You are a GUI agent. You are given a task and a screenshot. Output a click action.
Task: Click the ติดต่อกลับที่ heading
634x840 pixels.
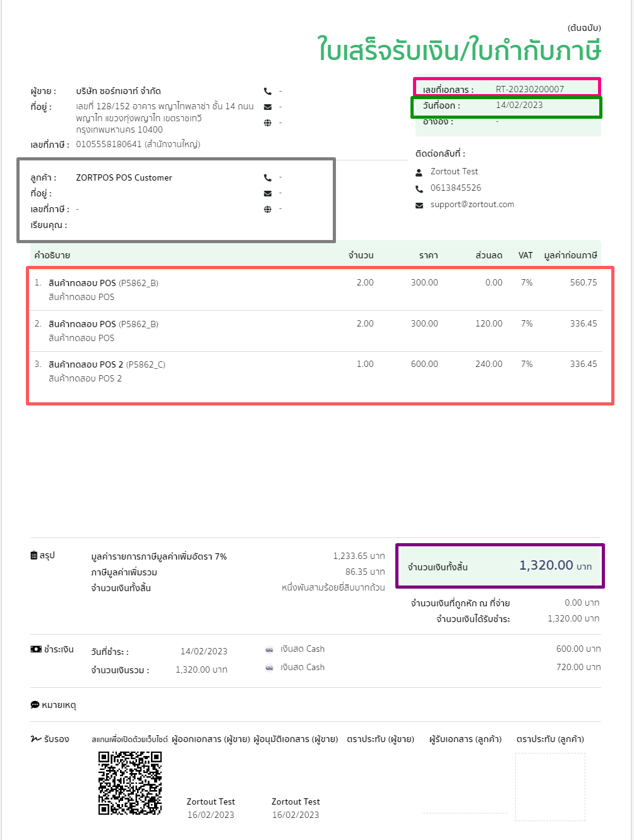(x=440, y=153)
